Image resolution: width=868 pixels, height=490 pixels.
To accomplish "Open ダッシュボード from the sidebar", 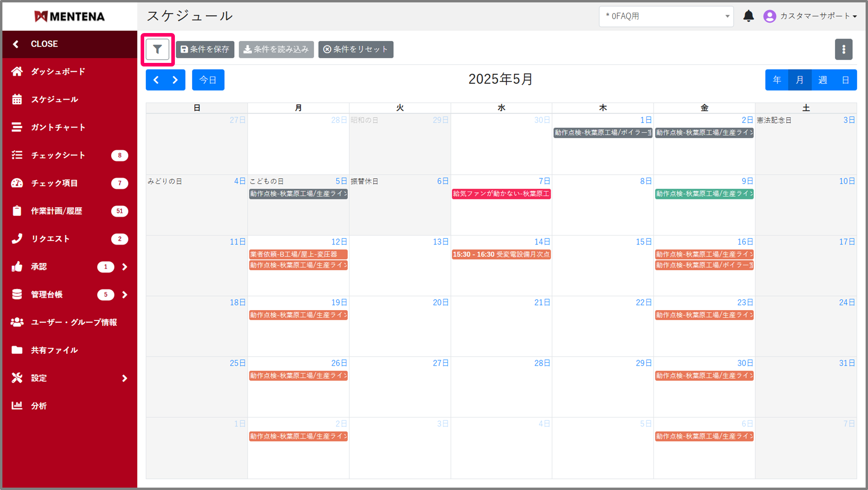I will click(x=58, y=72).
